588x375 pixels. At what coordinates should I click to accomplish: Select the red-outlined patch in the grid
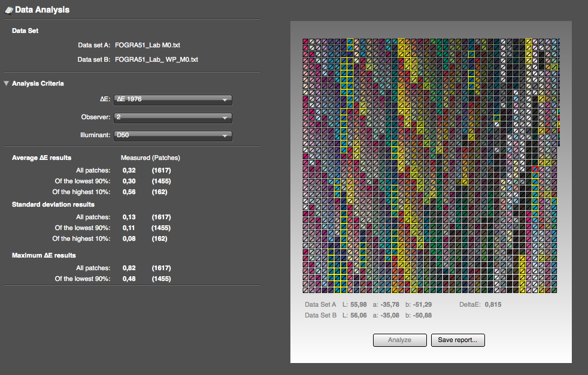[x=535, y=170]
